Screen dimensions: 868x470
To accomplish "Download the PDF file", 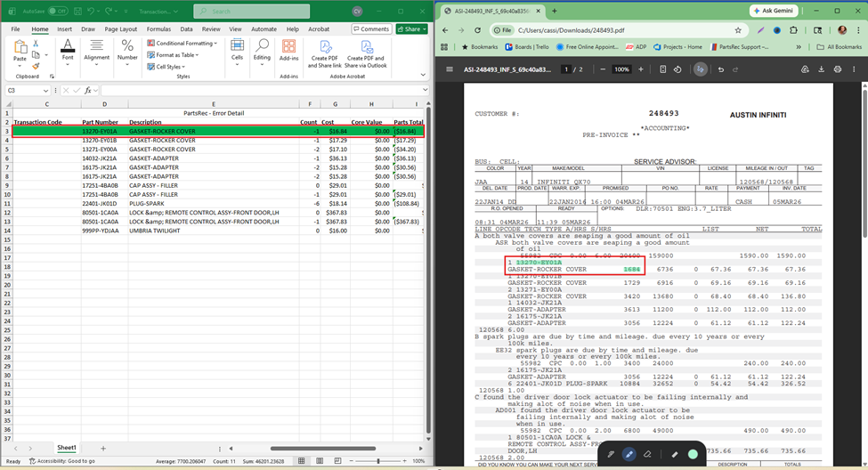I will click(822, 69).
